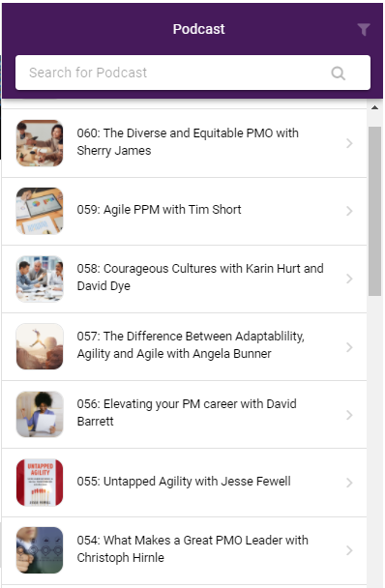385x588 pixels.
Task: Open episode 058 meeting thumbnail
Action: pyautogui.click(x=40, y=279)
